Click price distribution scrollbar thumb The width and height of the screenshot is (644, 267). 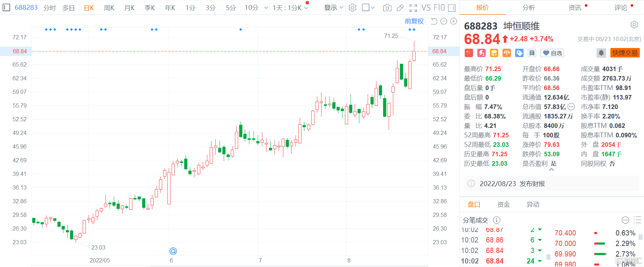click(640, 237)
